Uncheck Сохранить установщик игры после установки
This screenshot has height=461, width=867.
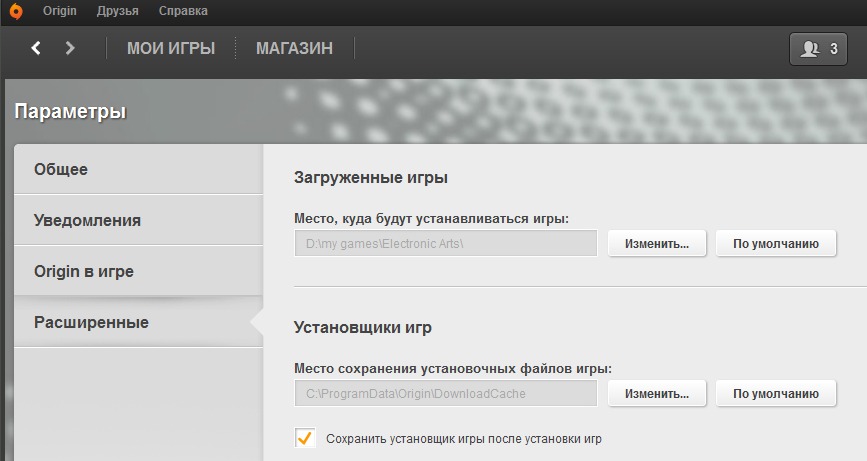pyautogui.click(x=305, y=438)
